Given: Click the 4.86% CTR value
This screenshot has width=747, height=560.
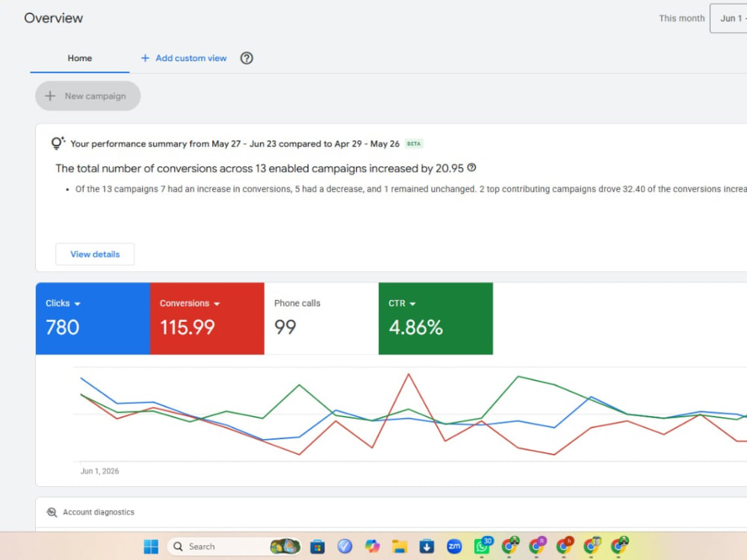Looking at the screenshot, I should click(415, 328).
